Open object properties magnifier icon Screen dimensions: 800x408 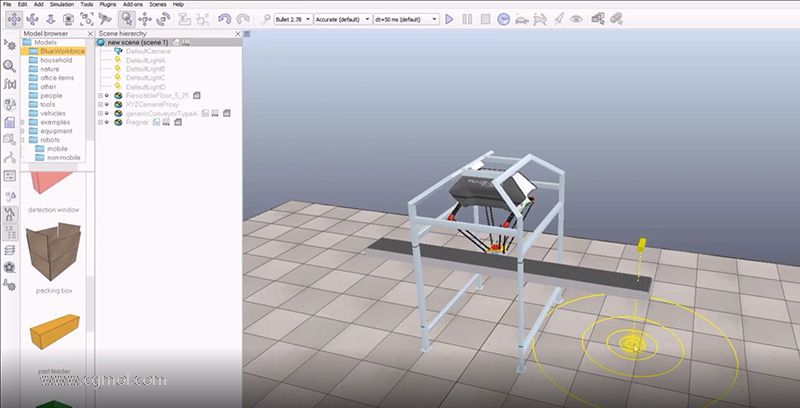9,66
